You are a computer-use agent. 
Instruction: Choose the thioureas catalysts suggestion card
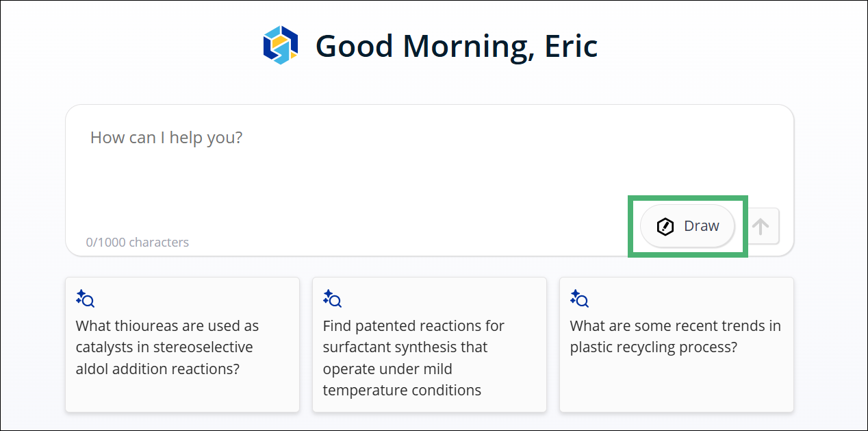click(182, 345)
